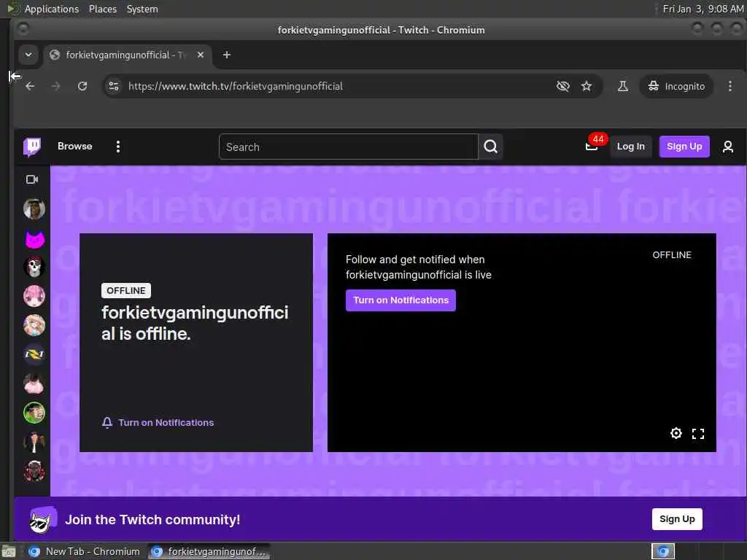Click the Log In button
747x560 pixels.
[x=631, y=147]
